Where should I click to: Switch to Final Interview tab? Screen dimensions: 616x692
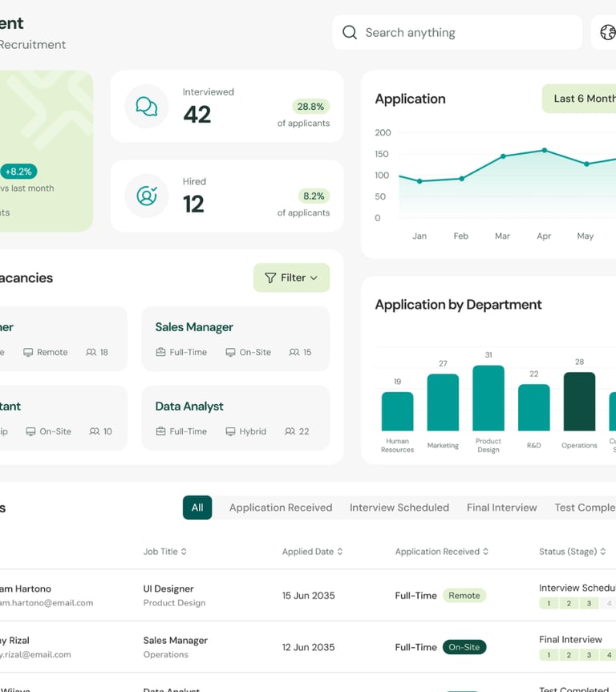(501, 508)
